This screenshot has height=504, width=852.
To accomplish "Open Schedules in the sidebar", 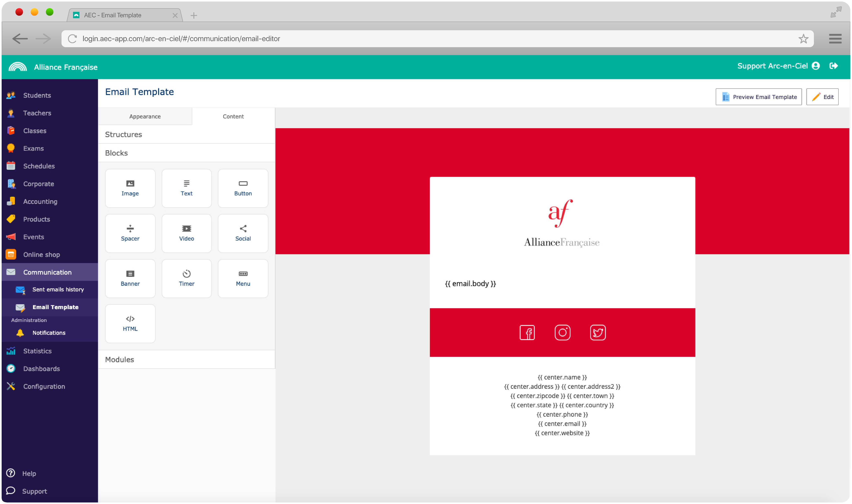I will tap(50, 166).
